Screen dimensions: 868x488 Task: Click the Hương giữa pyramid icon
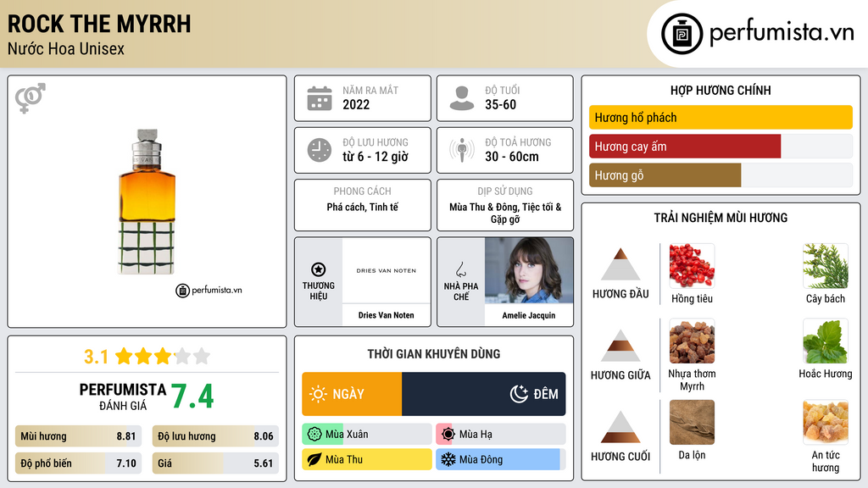(x=620, y=346)
